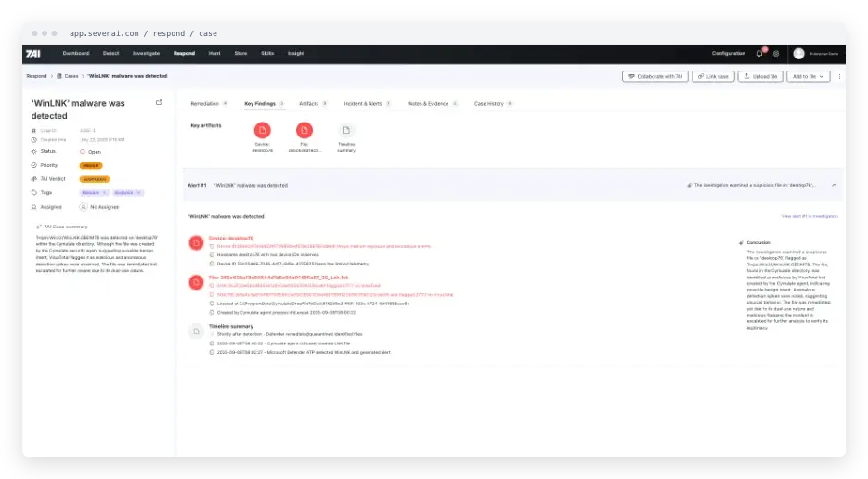Open the Notes & Evidence tab

[433, 104]
